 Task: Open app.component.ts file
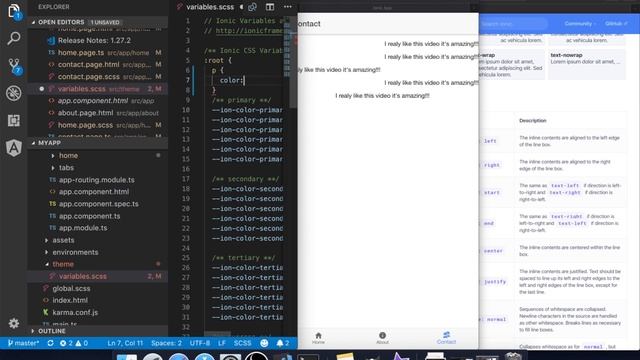tap(89, 216)
